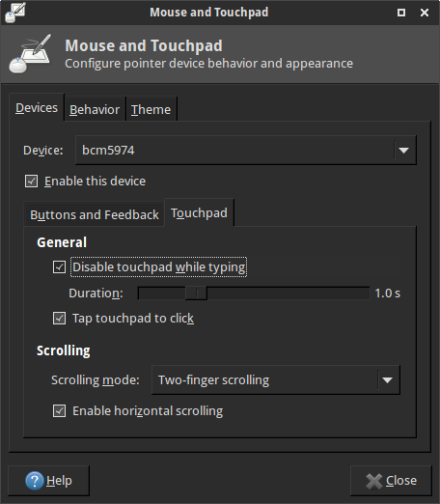Screen dimensions: 440x504
Task: Switch to the Behavior tab
Action: click(x=95, y=109)
